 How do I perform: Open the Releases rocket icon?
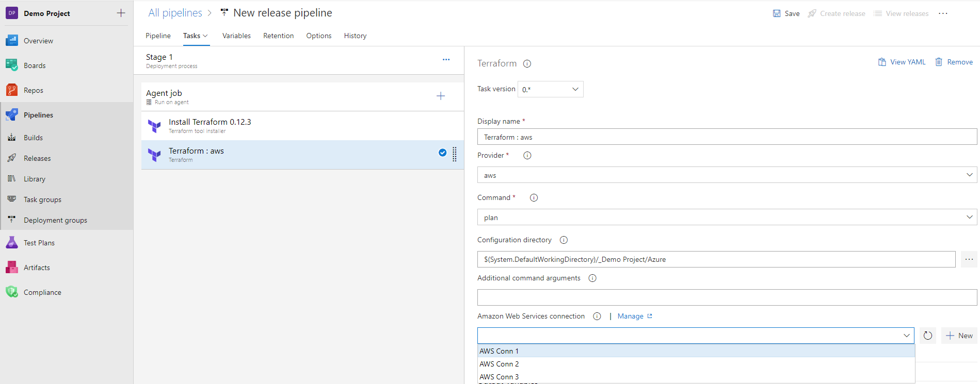pos(12,158)
